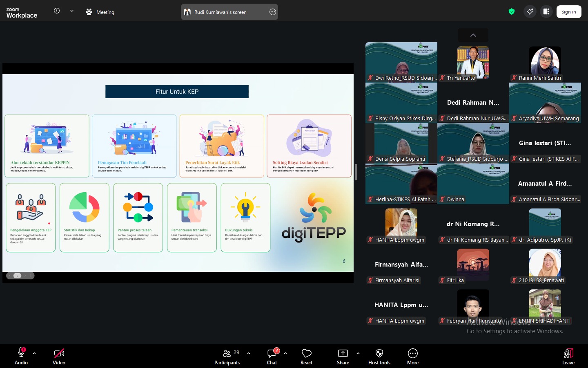
Task: Click the Sign in button
Action: click(568, 12)
